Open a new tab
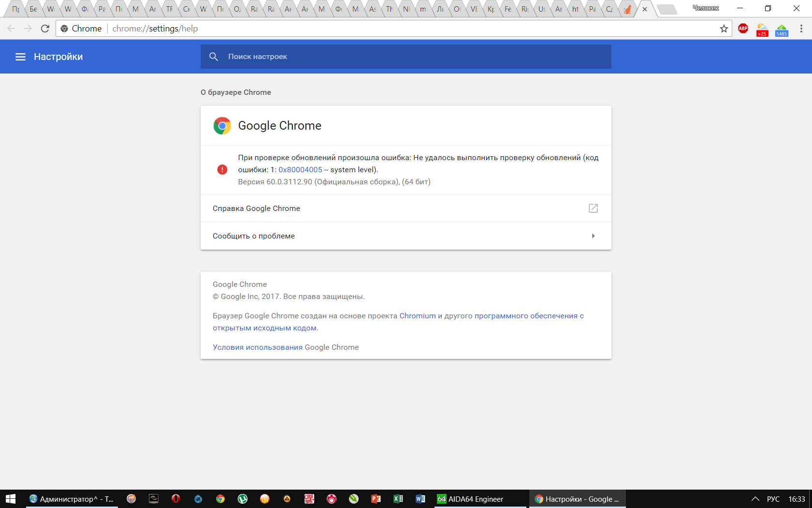Image resolution: width=812 pixels, height=508 pixels. click(667, 9)
